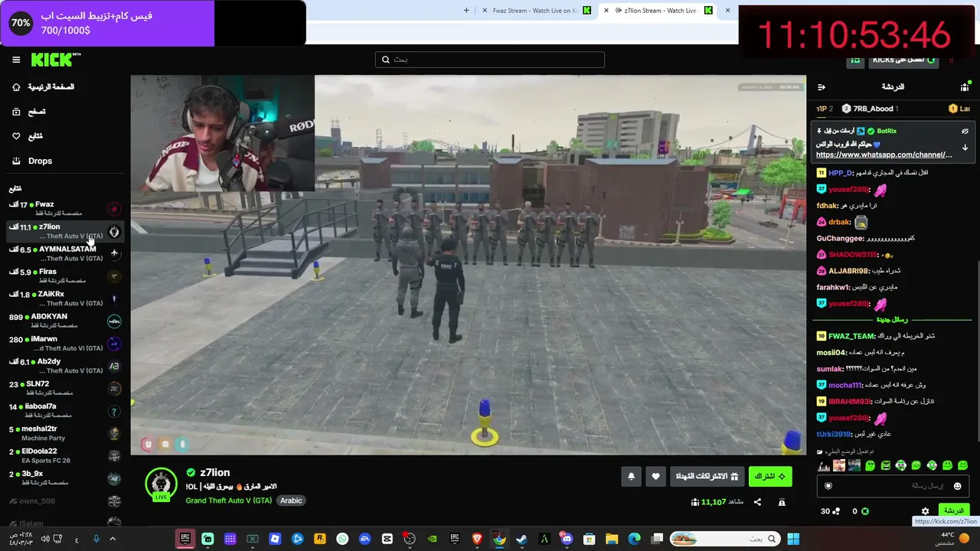Click username GuChanggee in chat
This screenshot has width=980, height=551.
coord(840,239)
